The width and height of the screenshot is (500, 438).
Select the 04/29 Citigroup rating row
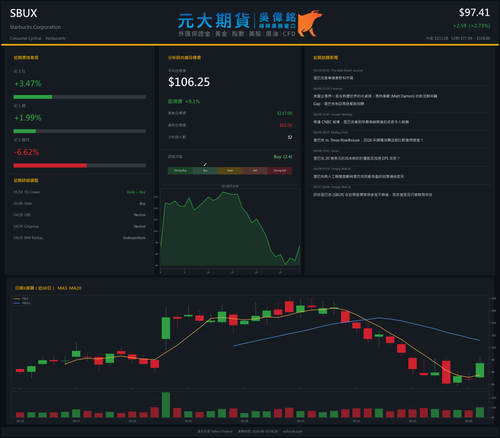tap(80, 226)
